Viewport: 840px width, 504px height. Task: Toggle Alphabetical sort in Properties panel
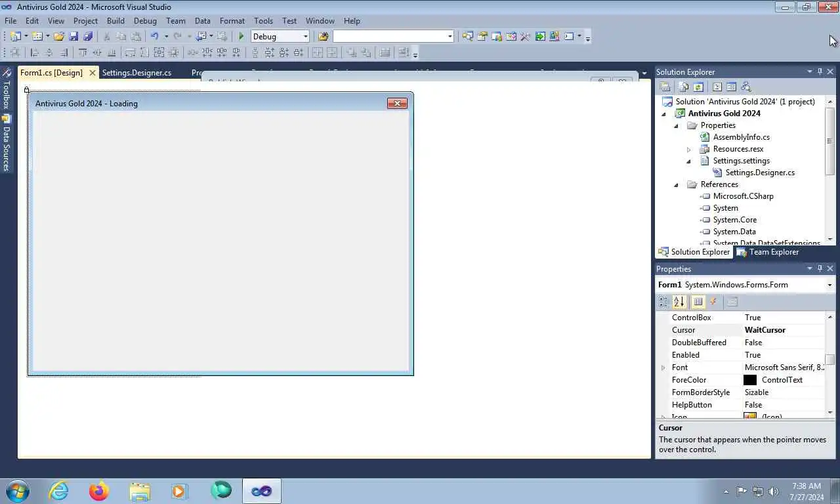pyautogui.click(x=679, y=302)
